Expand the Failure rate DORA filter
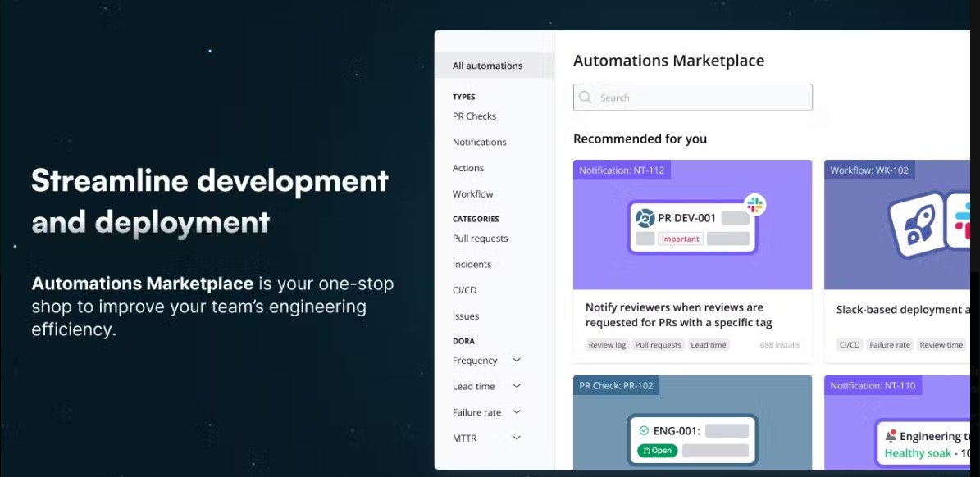The width and height of the screenshot is (980, 477). pyautogui.click(x=517, y=412)
